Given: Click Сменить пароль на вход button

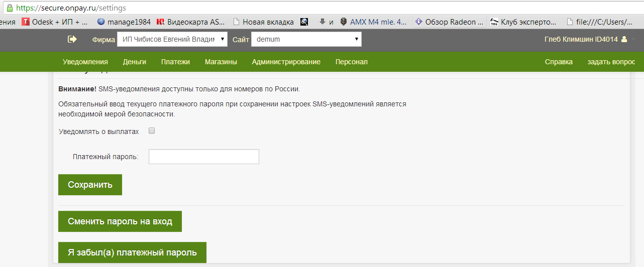Looking at the screenshot, I should point(120,221).
